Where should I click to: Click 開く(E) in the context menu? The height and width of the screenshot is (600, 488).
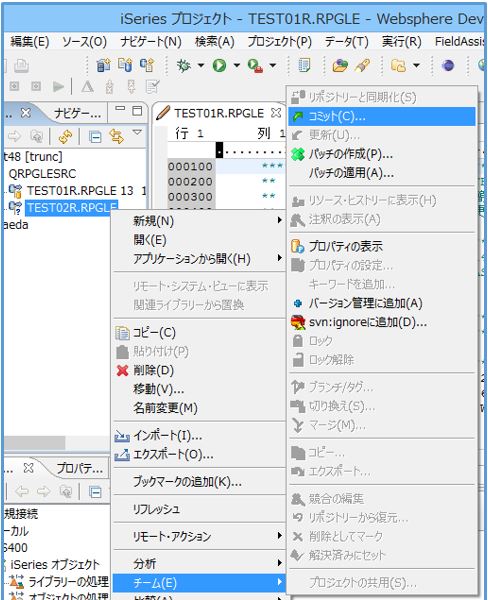coord(199,240)
